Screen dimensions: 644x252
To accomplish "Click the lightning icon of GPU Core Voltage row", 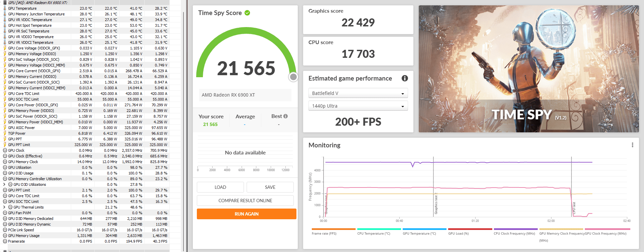I will pyautogui.click(x=5, y=48).
